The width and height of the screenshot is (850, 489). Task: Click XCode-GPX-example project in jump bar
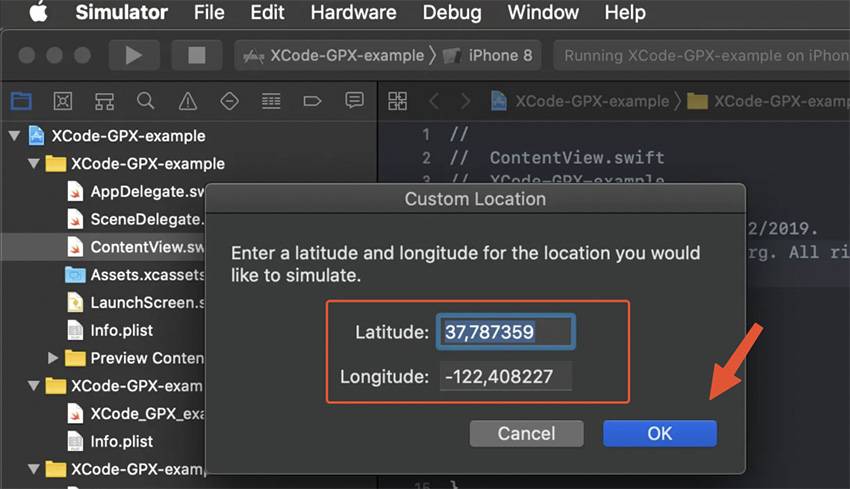[x=580, y=101]
